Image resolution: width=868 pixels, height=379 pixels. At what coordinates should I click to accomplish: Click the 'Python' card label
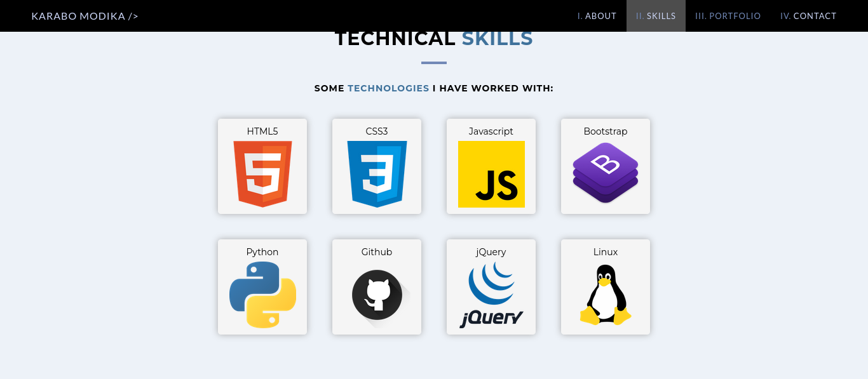tap(262, 252)
